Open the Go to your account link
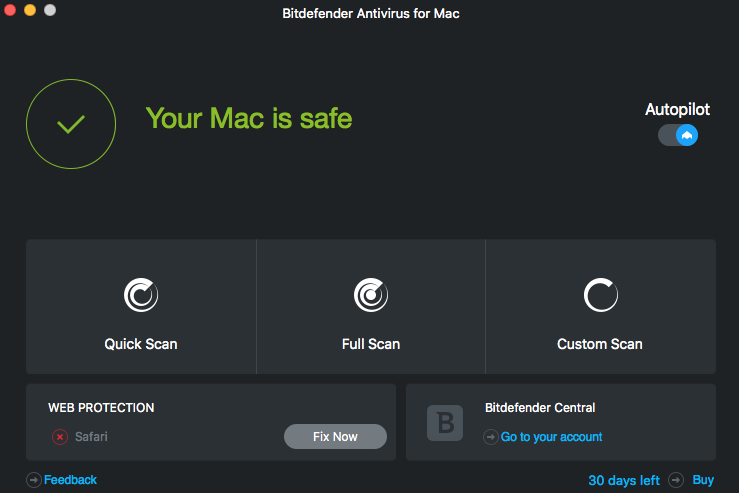The image size is (739, 493). tap(551, 437)
